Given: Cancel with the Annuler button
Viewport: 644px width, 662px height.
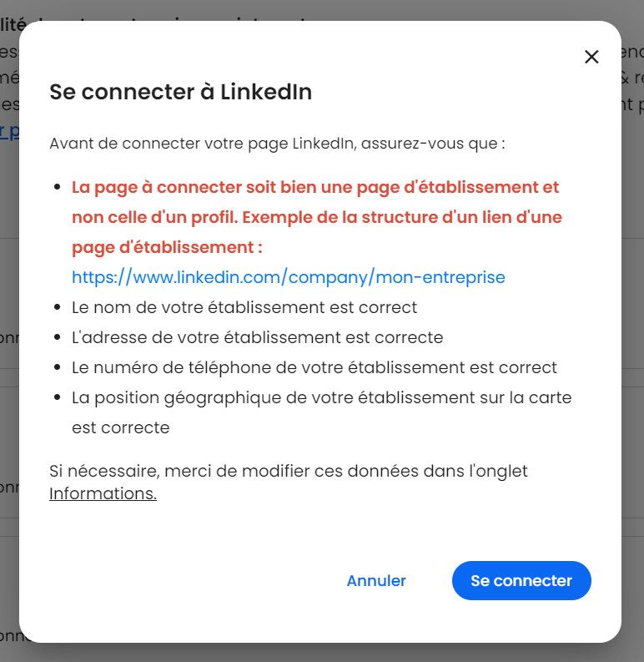Looking at the screenshot, I should 376,580.
